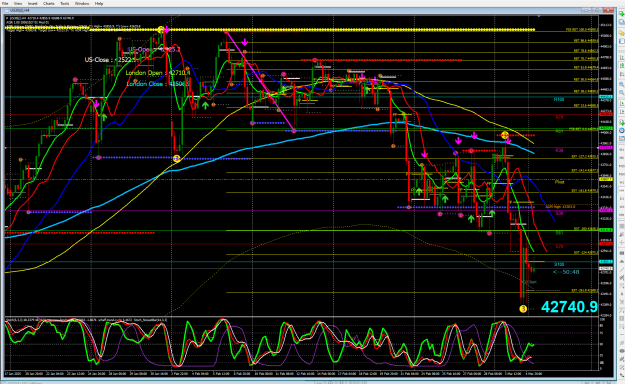
Task: Select the Text Label tool
Action: click(622, 302)
